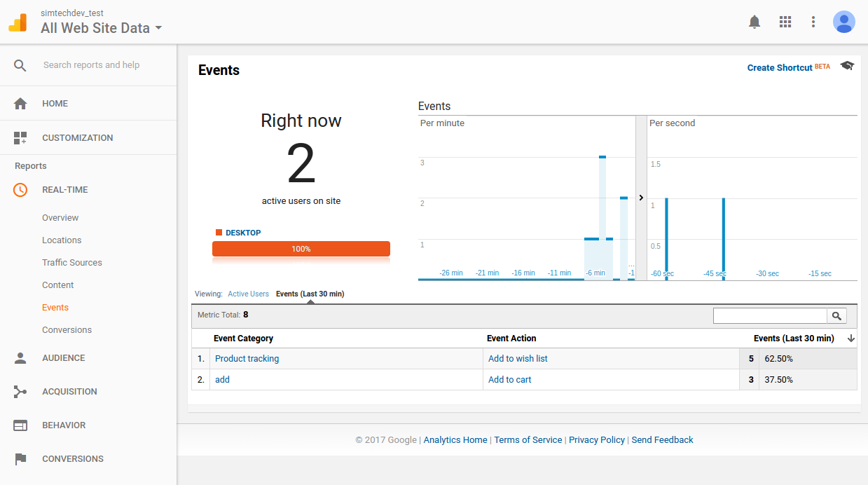Expand the BEHAVIOR section
Viewport: 868px width, 485px height.
pyautogui.click(x=64, y=425)
